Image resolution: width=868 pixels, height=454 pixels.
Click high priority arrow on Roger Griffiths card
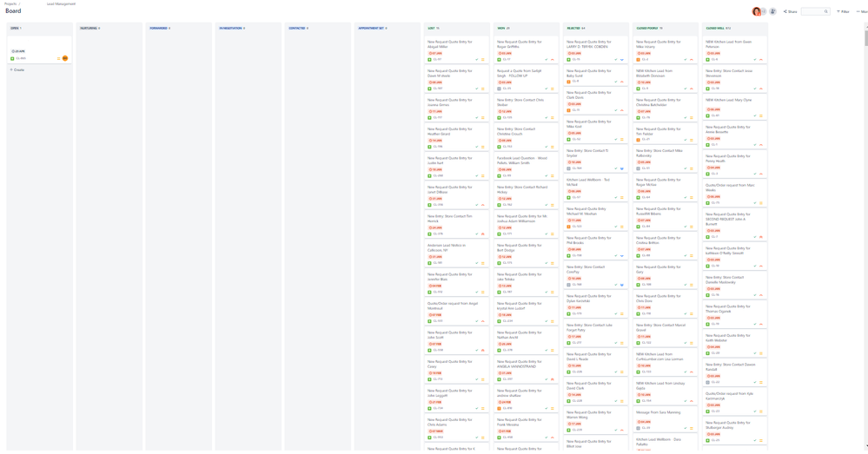pyautogui.click(x=553, y=60)
